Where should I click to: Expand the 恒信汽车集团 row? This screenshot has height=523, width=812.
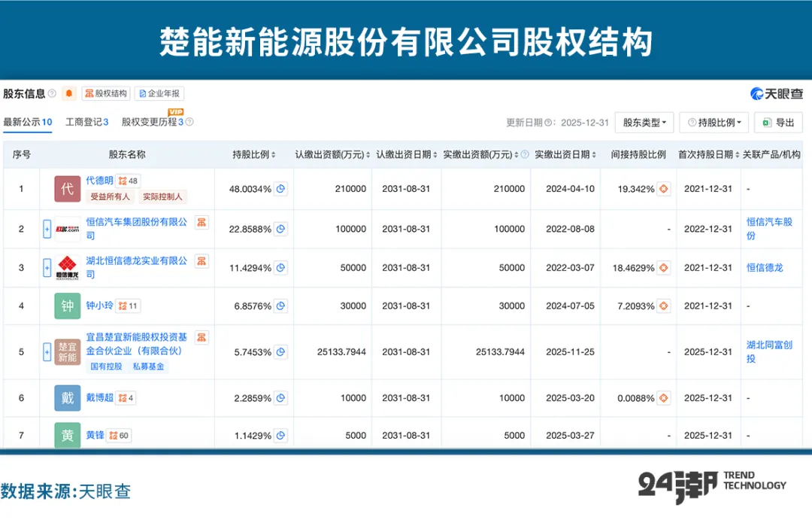coord(47,229)
